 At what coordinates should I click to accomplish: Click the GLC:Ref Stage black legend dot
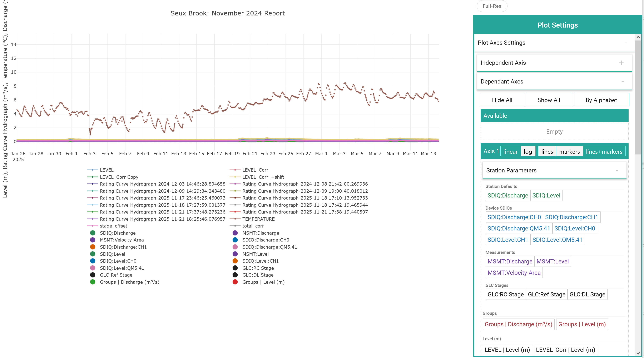pos(93,275)
